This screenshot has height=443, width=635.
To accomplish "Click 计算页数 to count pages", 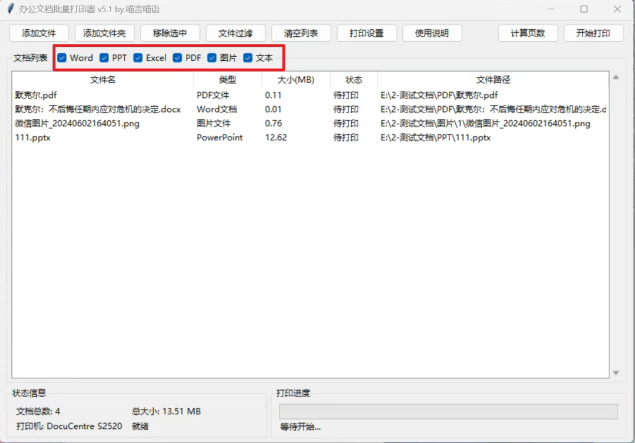I will (x=528, y=33).
